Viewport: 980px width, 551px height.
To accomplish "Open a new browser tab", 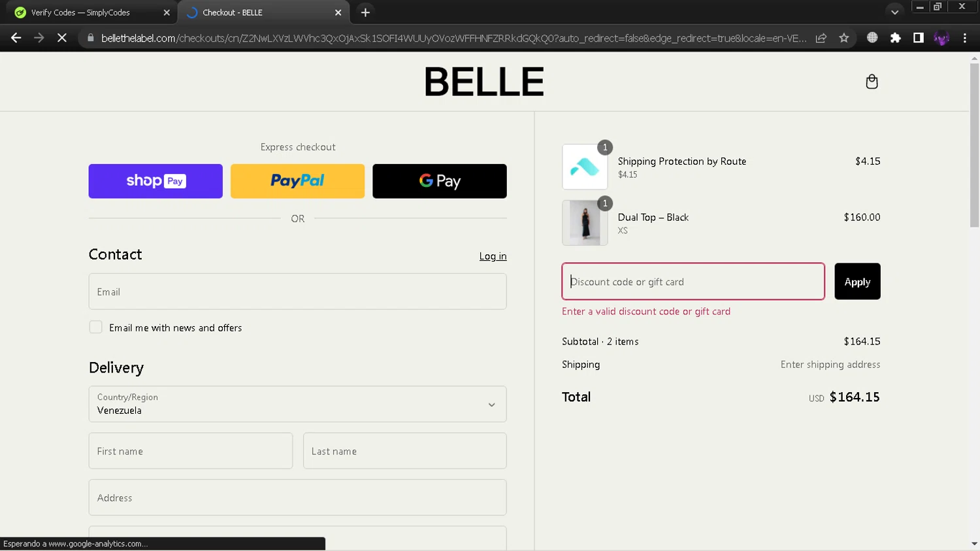I will (365, 12).
